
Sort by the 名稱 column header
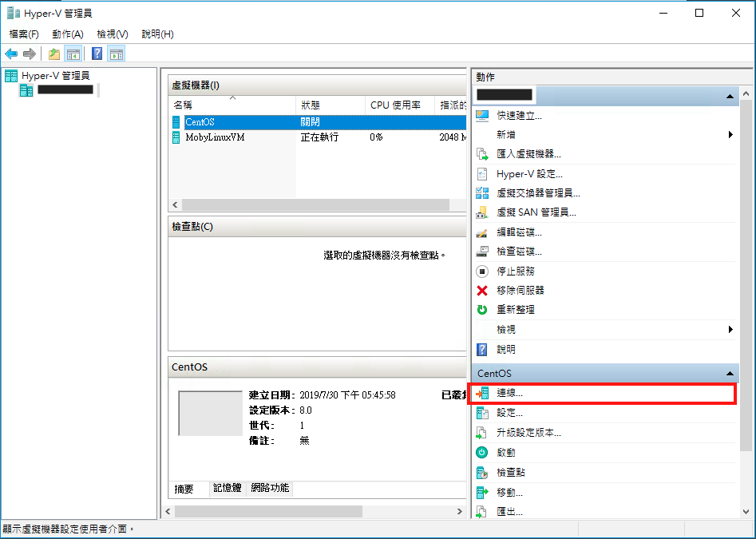pos(232,105)
